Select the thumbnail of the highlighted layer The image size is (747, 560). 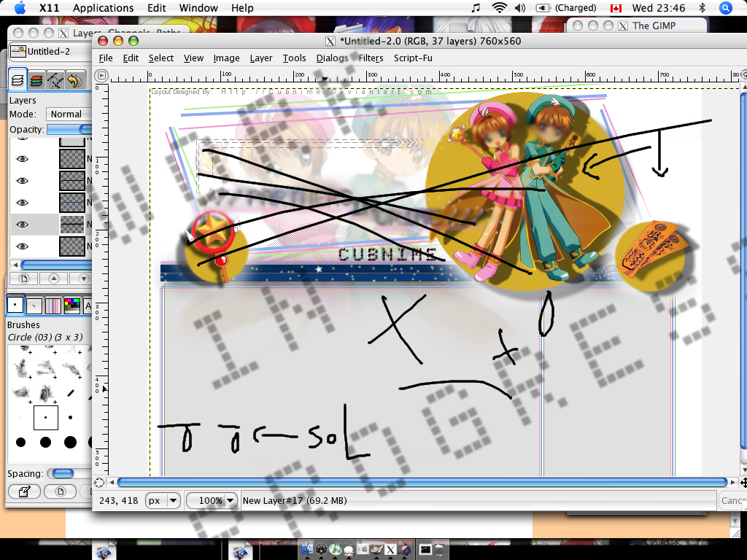coord(72,225)
